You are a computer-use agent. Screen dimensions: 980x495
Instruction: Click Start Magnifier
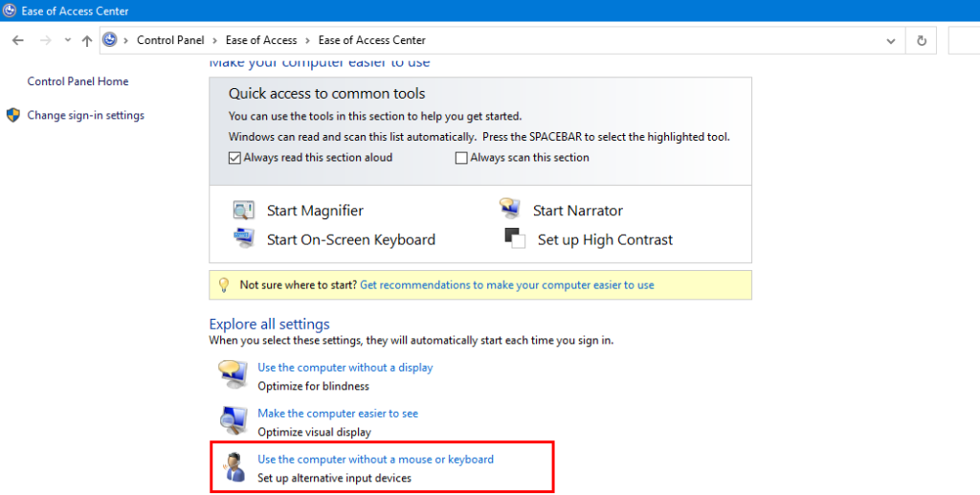point(315,211)
